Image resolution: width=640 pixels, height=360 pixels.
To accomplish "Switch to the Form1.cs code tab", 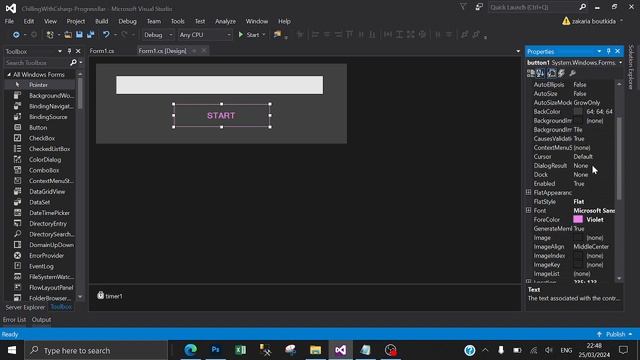I will click(x=102, y=51).
